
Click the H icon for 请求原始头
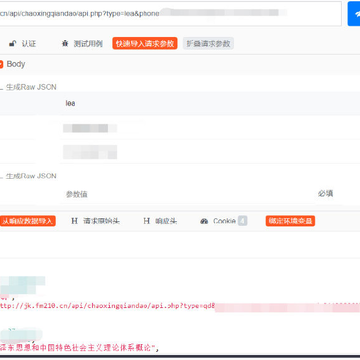pyautogui.click(x=75, y=221)
